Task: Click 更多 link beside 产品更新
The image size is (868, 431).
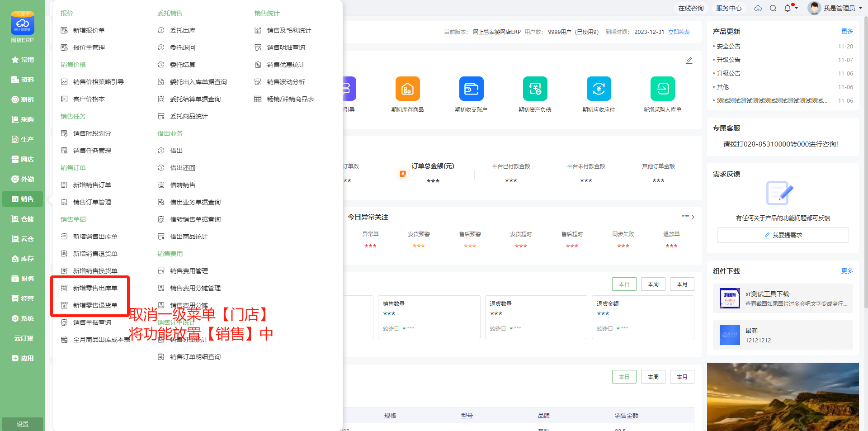Action: (847, 31)
